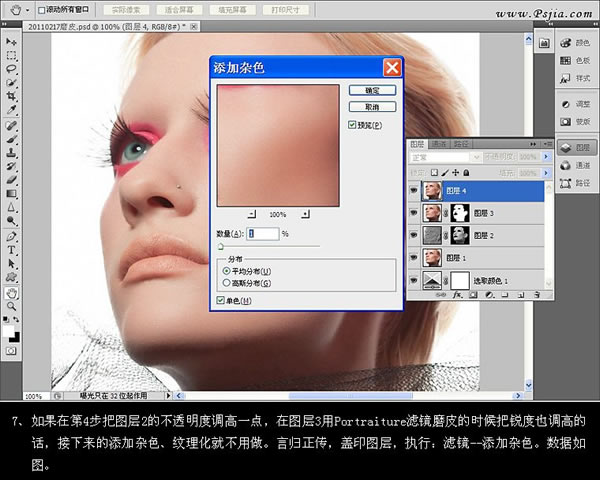This screenshot has width=600, height=480.
Task: Select the Quick Selection tool
Action: 11,82
